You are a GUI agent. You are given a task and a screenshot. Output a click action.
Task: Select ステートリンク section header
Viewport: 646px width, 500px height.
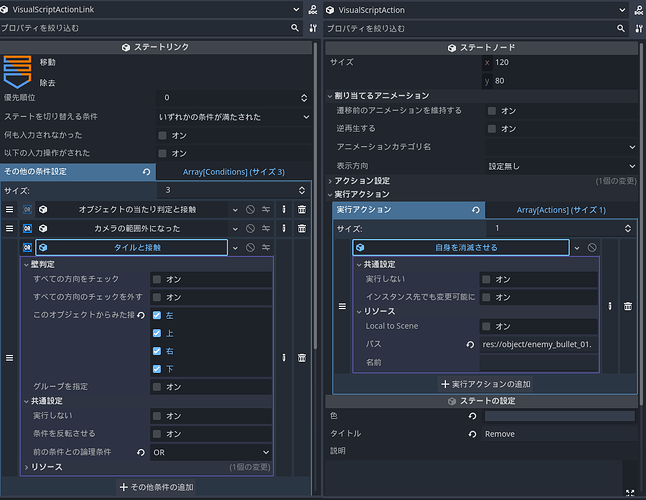155,47
